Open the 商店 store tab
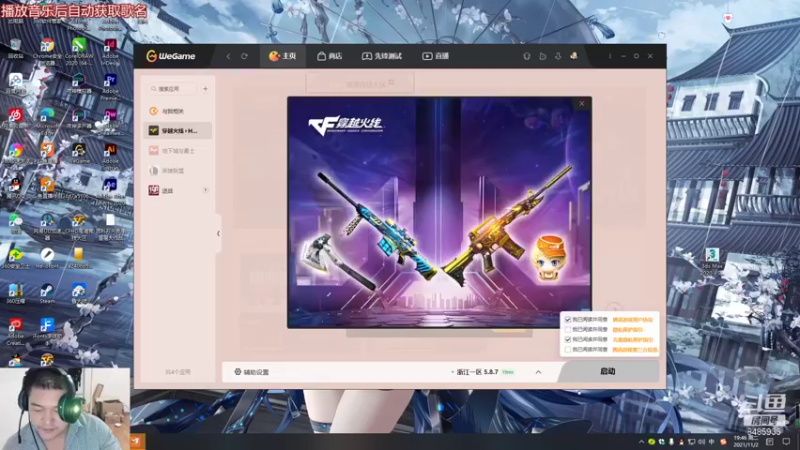This screenshot has width=800, height=450. tap(330, 56)
